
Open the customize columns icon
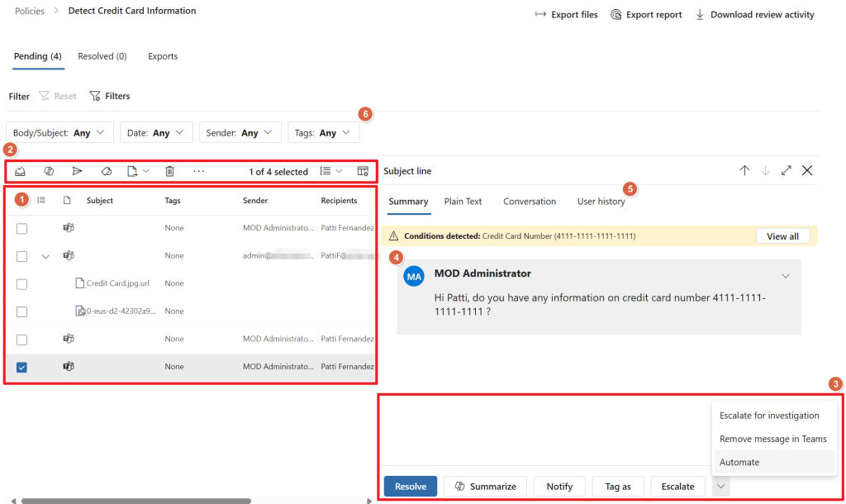pos(363,171)
